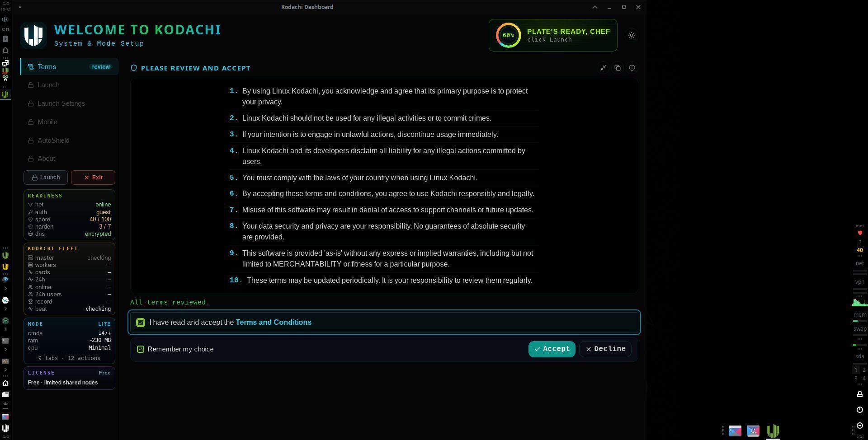The height and width of the screenshot is (440, 868).
Task: Switch to workspace 2 in pager
Action: pos(864,370)
